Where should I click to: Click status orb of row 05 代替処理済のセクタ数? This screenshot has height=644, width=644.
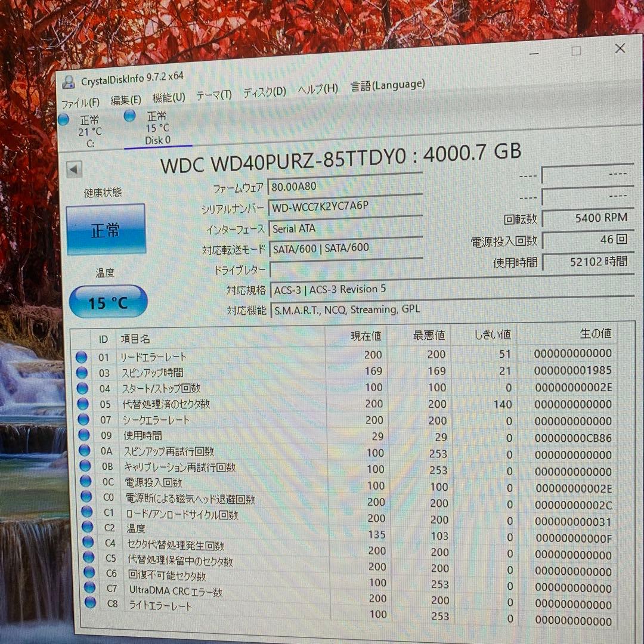(x=82, y=404)
